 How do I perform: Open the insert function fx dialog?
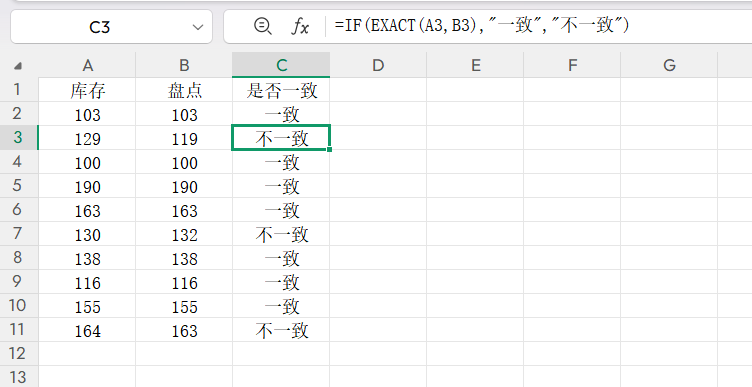tap(300, 26)
